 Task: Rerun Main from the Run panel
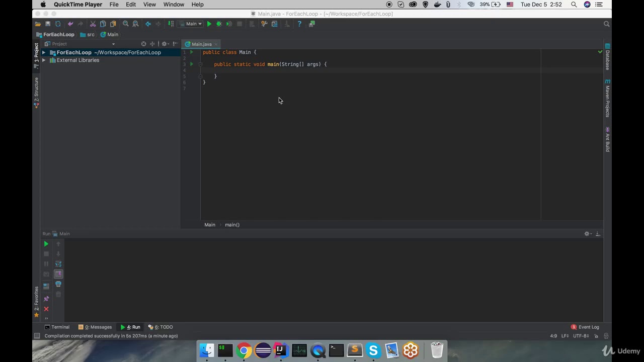point(46,244)
